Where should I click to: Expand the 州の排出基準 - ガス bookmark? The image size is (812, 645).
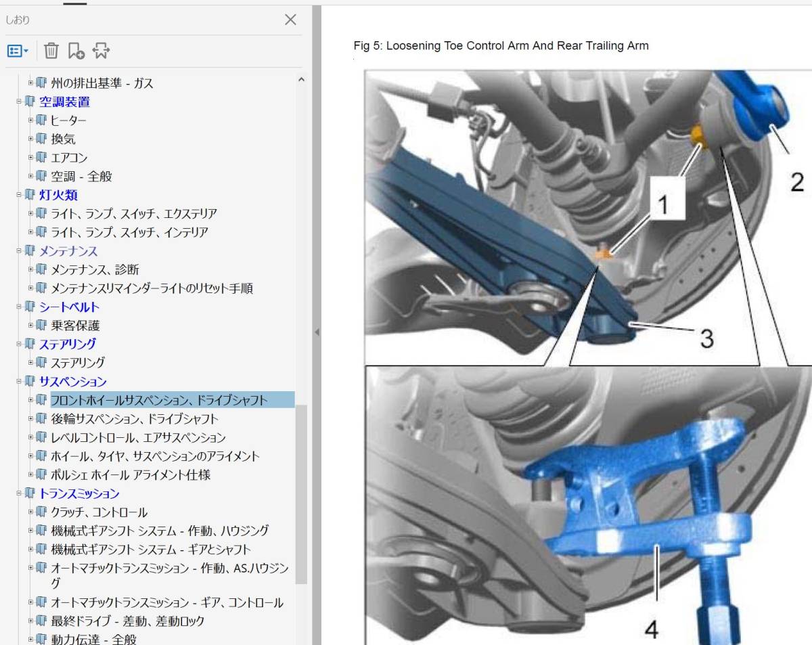pos(30,83)
